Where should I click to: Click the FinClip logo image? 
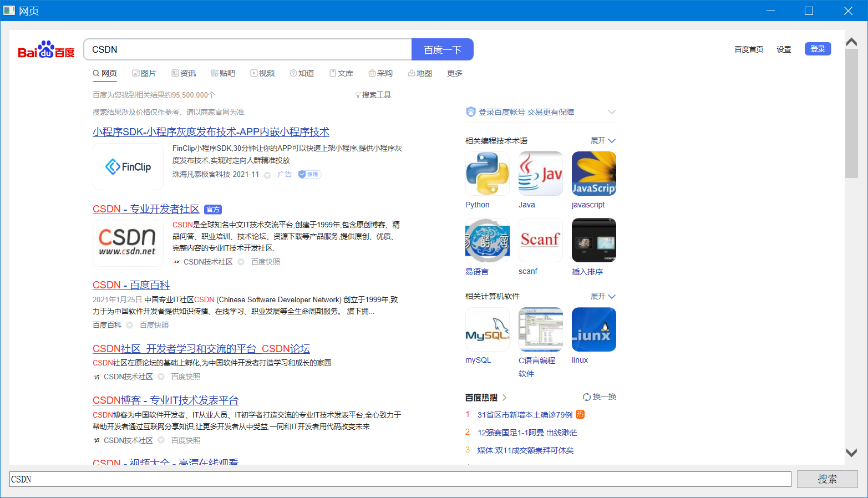coord(128,166)
